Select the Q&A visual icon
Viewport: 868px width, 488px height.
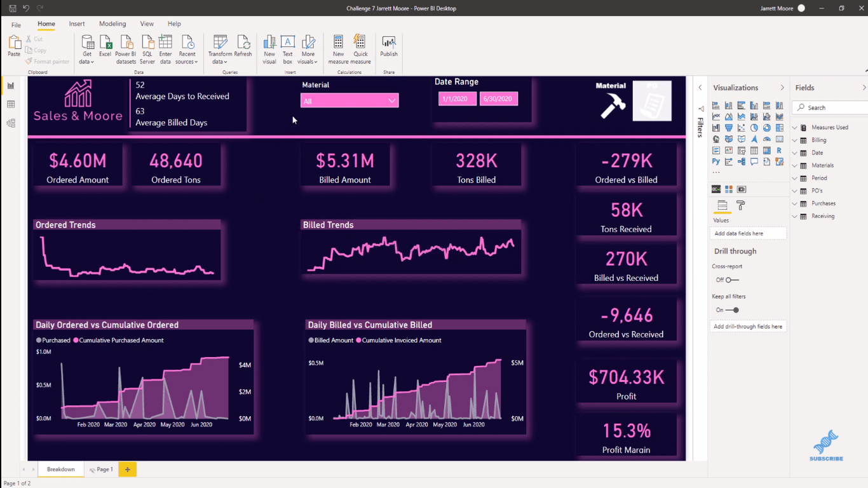(754, 161)
